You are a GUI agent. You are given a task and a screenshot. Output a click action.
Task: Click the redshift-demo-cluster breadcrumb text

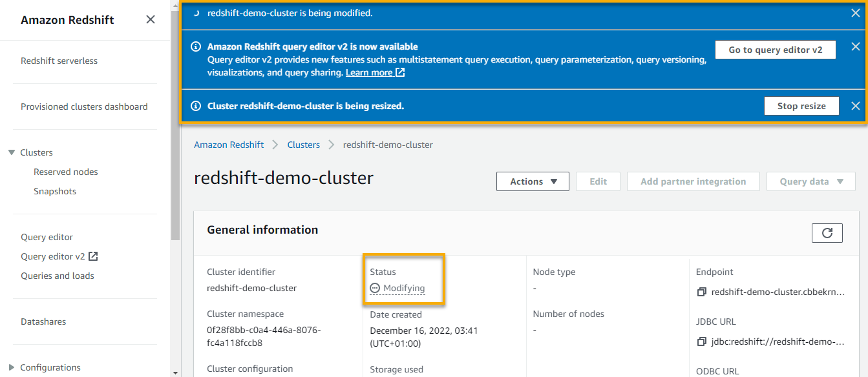(388, 145)
